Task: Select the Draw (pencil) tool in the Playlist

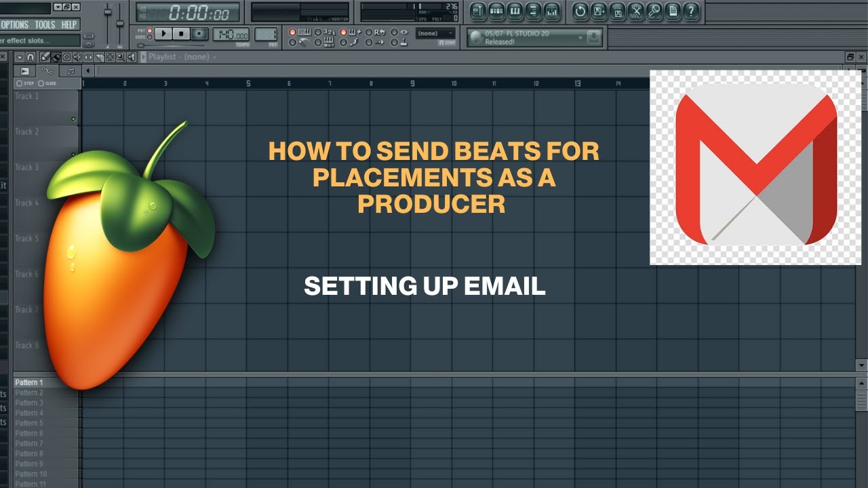Action: tap(45, 57)
